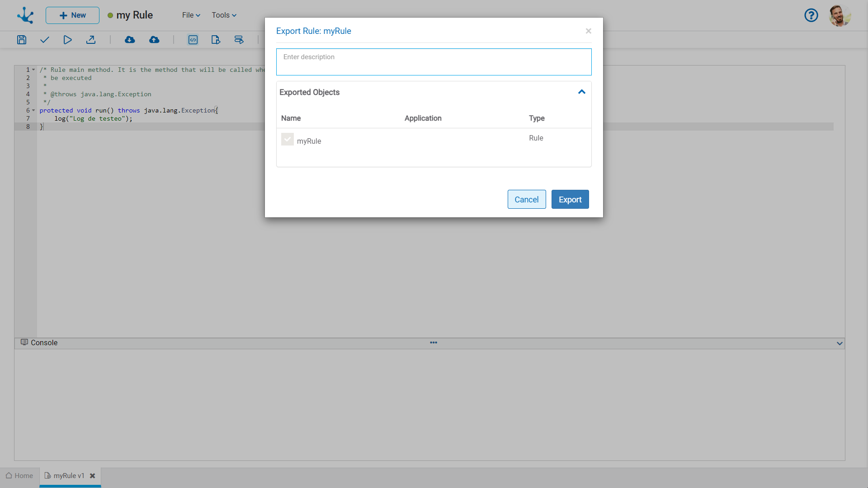Switch to the Home tab

pos(19,476)
